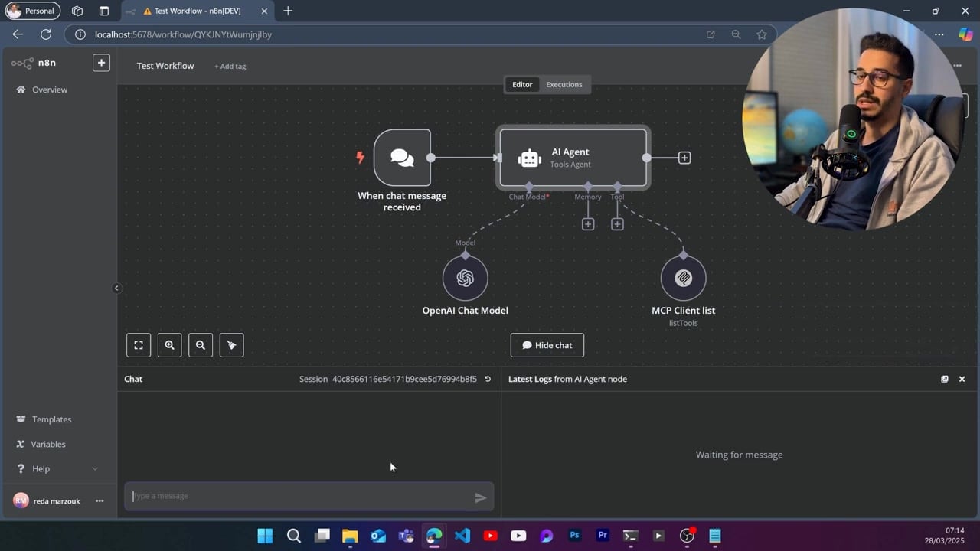Open user options next to reda marzouk
The height and width of the screenshot is (551, 980).
[x=100, y=501]
